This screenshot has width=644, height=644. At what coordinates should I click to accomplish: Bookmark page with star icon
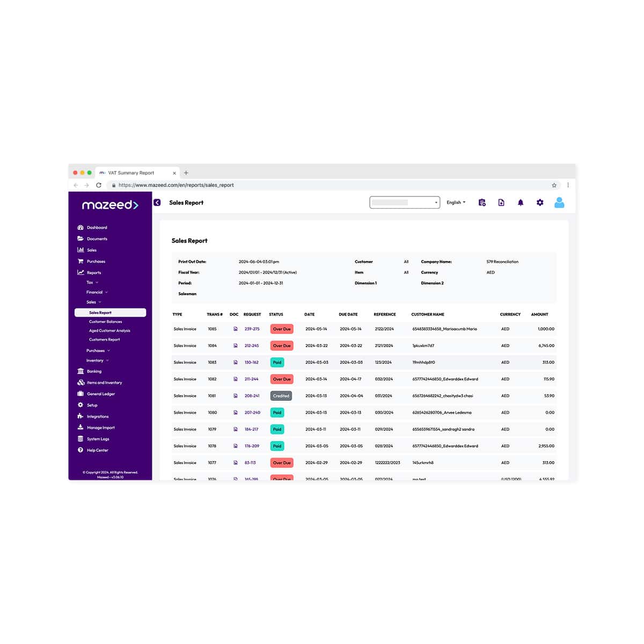[554, 185]
